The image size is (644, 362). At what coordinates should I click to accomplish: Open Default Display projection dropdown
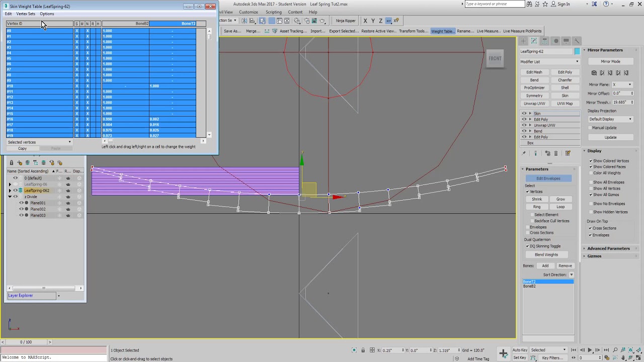pos(610,119)
